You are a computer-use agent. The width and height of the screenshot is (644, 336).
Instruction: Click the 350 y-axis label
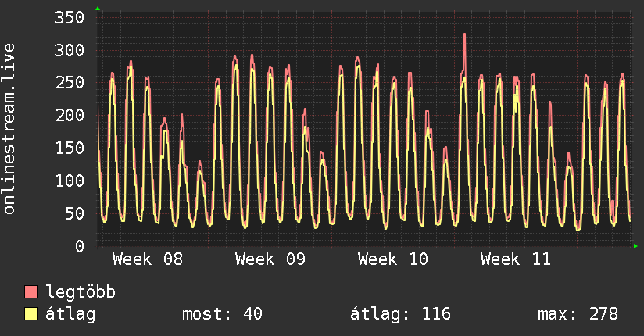pyautogui.click(x=70, y=18)
